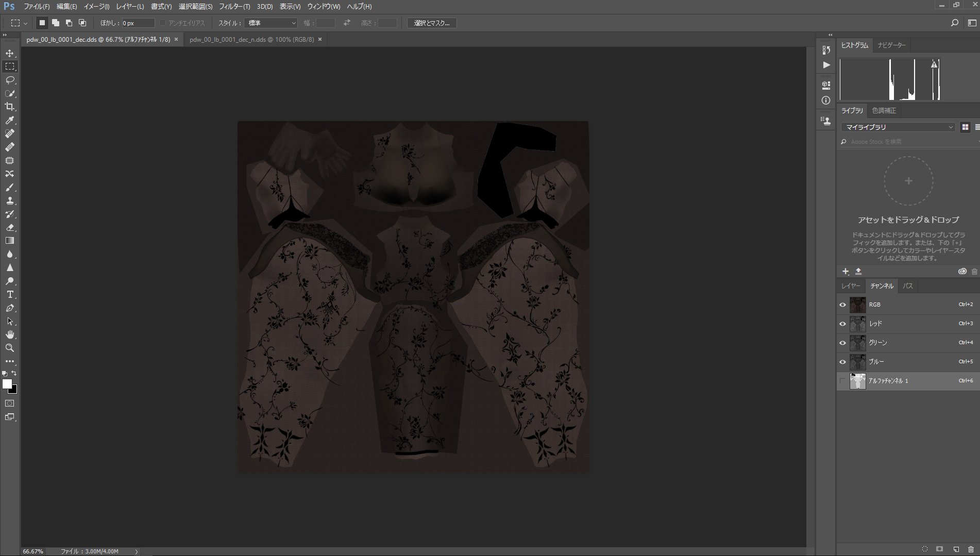
Task: Select the Eraser tool
Action: pos(10,227)
